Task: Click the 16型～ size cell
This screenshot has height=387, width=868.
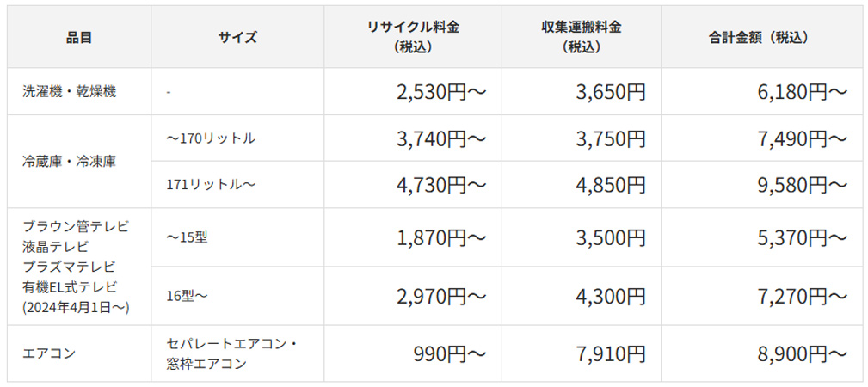Action: (x=188, y=296)
